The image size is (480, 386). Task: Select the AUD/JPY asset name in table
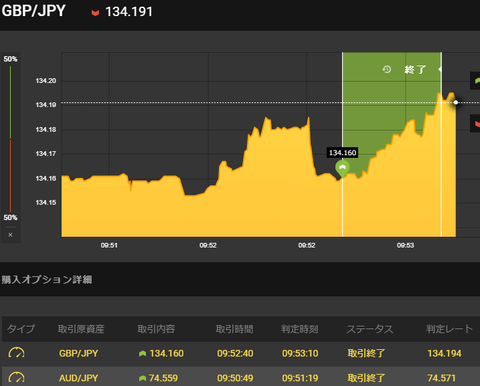point(79,378)
